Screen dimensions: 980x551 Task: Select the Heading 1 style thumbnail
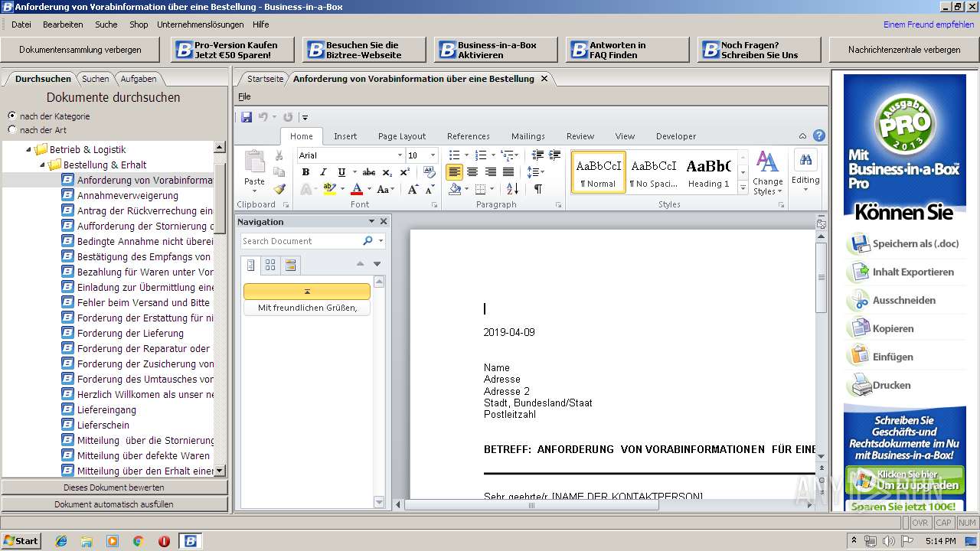708,172
